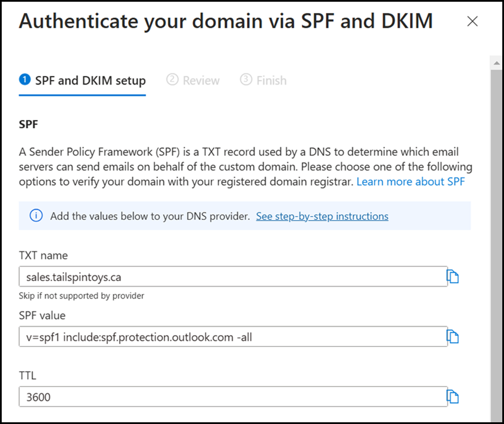Click the step 1 circle indicator
Viewport: 504px width, 424px height.
pyautogui.click(x=25, y=80)
